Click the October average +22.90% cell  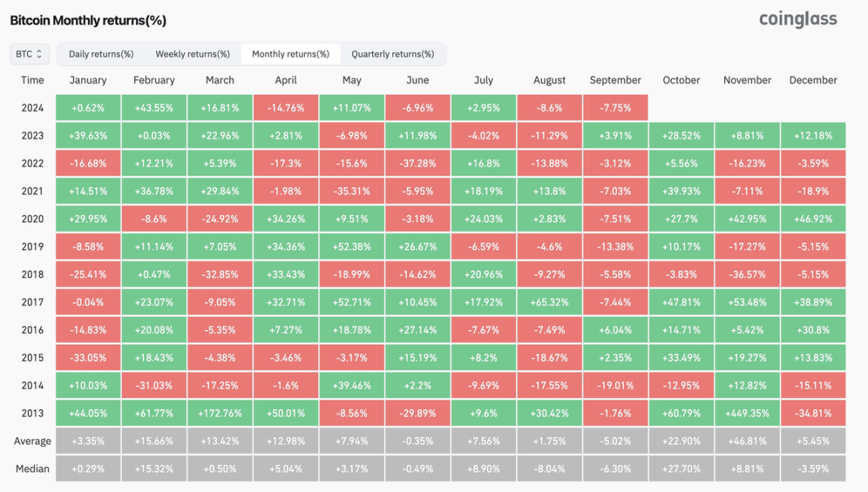[x=681, y=441]
